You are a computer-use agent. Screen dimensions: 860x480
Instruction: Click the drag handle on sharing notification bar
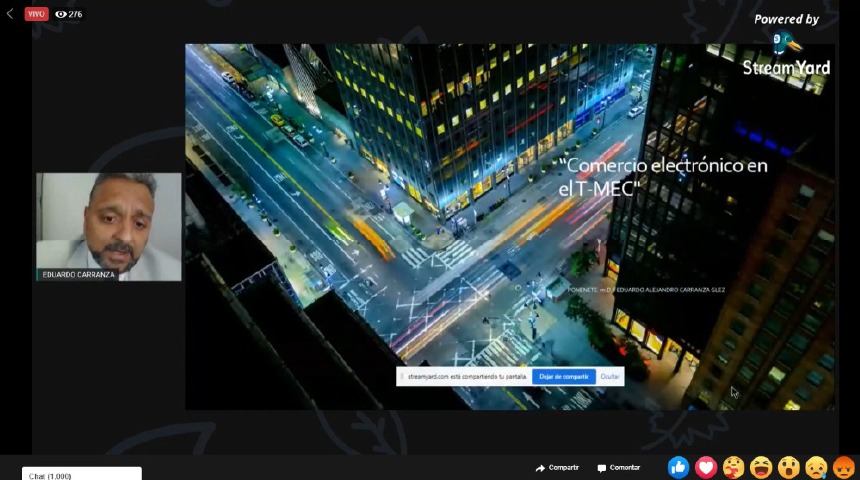[402, 377]
